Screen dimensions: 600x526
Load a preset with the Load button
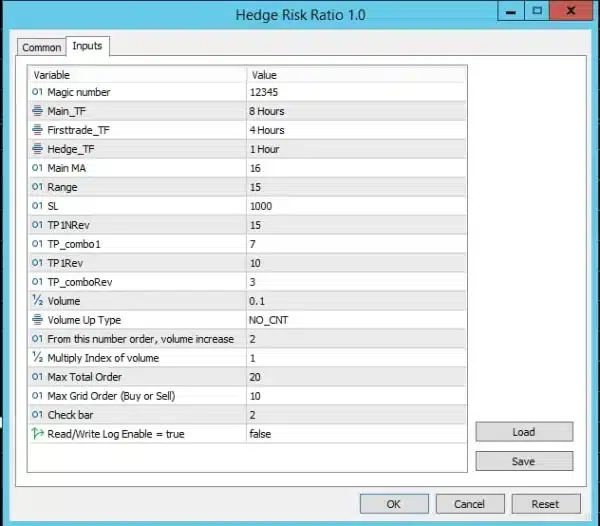tap(524, 432)
